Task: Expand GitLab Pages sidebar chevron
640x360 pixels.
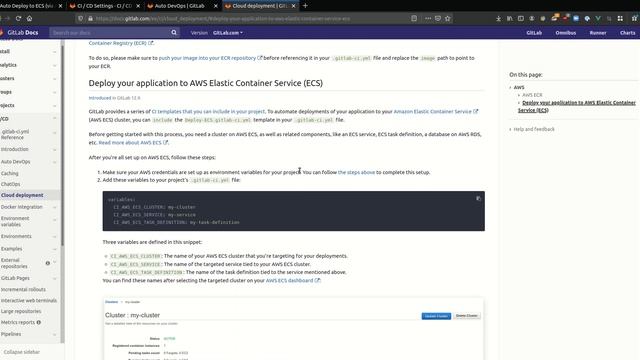Action: click(55, 278)
